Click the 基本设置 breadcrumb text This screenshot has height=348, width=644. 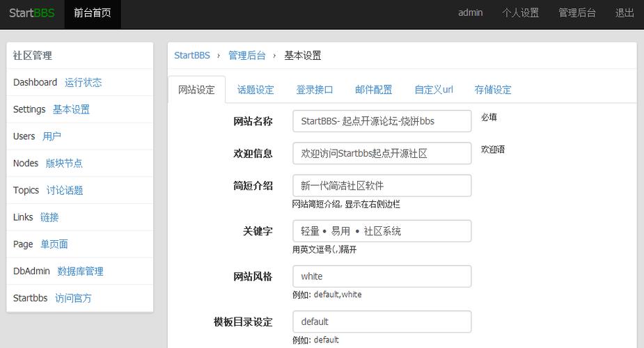click(303, 56)
